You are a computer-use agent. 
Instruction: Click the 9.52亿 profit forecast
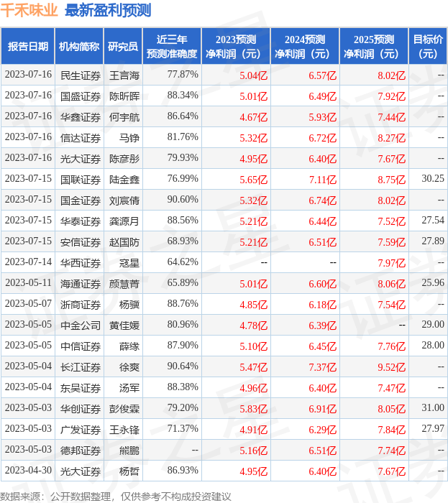point(391,368)
